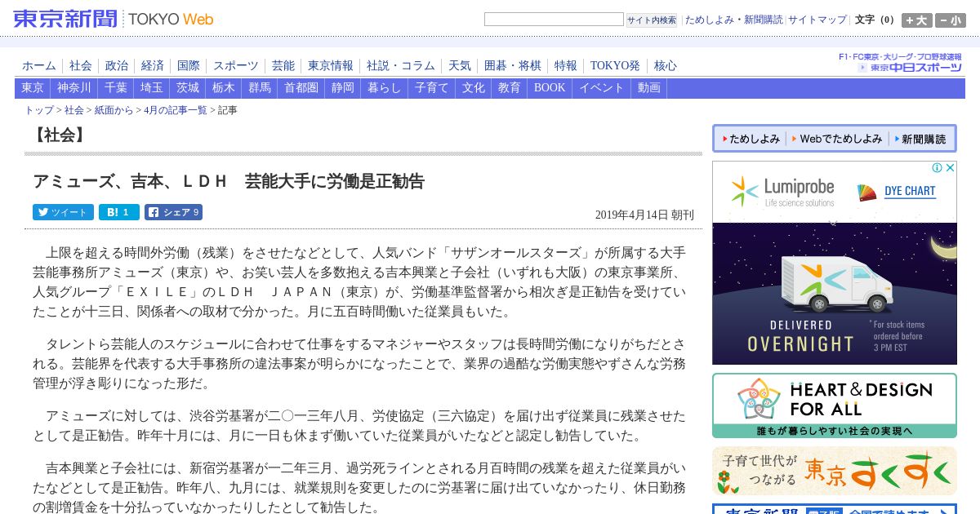This screenshot has height=514, width=980.
Task: Open the 社説・コラム section
Action: (x=401, y=66)
